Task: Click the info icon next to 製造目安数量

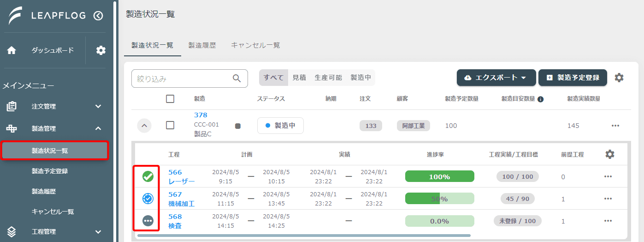Action: (540, 99)
